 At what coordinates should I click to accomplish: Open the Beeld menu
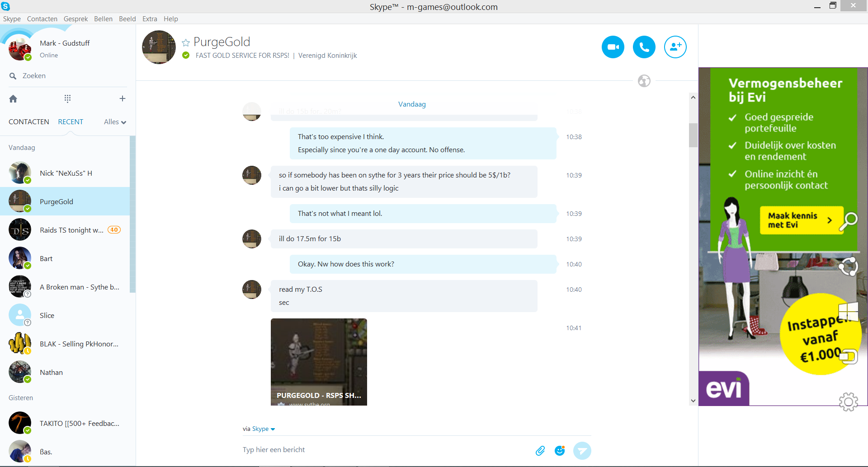(x=127, y=19)
